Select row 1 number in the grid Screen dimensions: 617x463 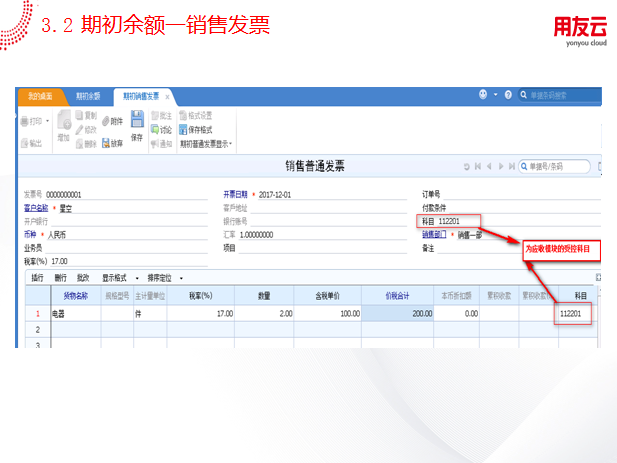click(x=38, y=314)
